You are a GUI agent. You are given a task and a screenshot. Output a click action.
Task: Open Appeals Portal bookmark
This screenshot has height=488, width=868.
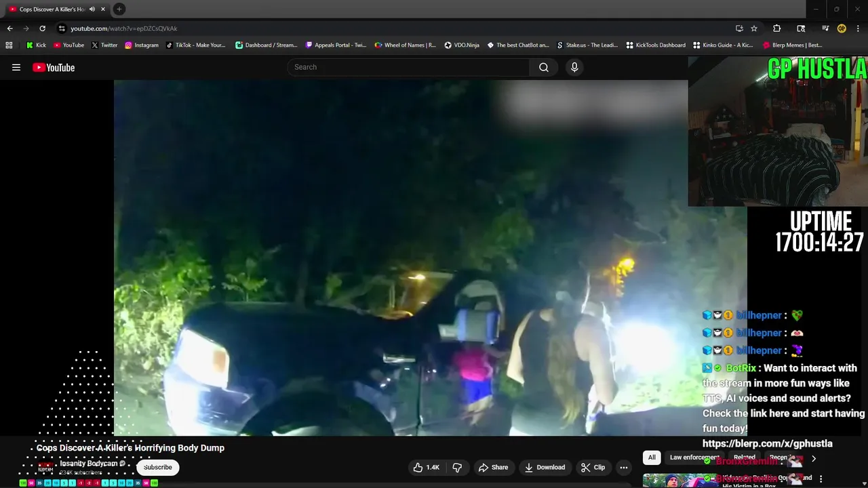336,45
